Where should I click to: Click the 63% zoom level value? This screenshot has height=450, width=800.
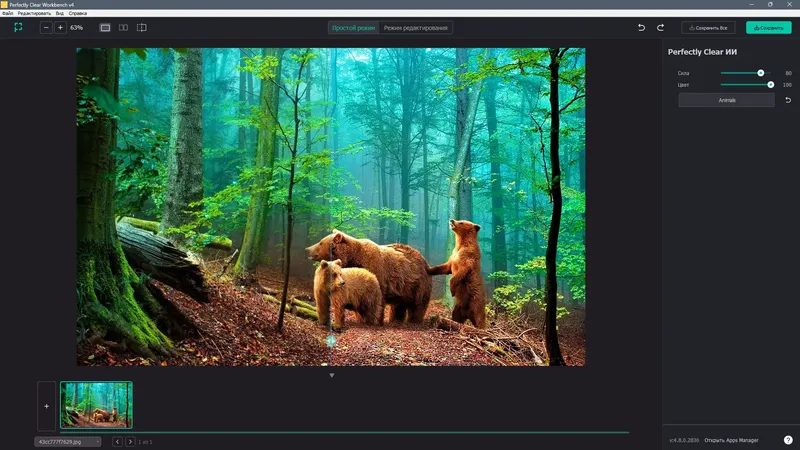77,28
